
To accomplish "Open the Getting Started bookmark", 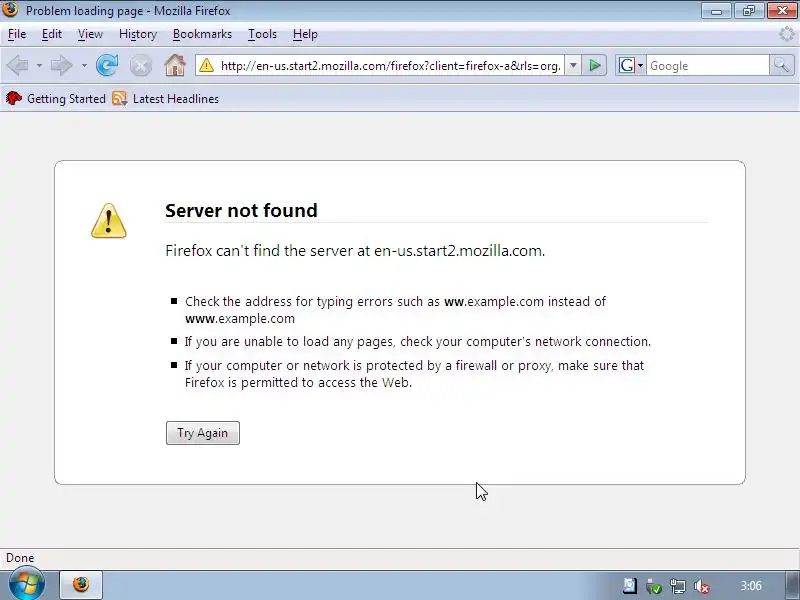I will click(x=56, y=98).
